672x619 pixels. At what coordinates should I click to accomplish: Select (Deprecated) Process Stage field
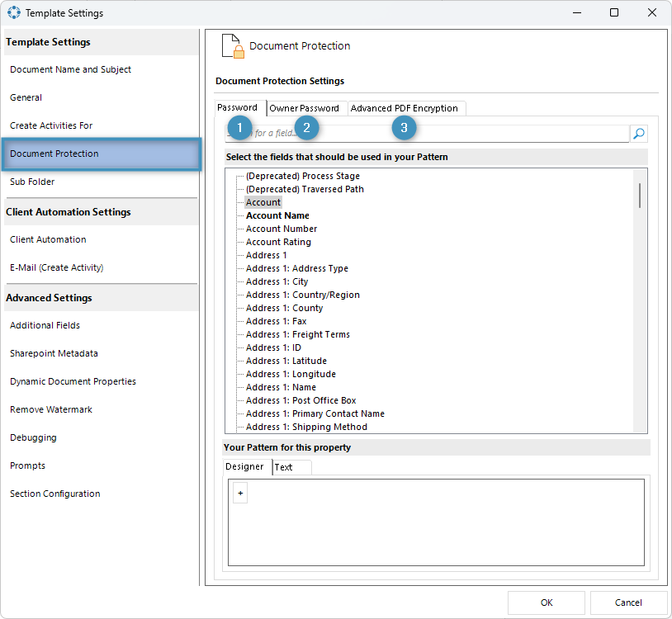point(303,176)
